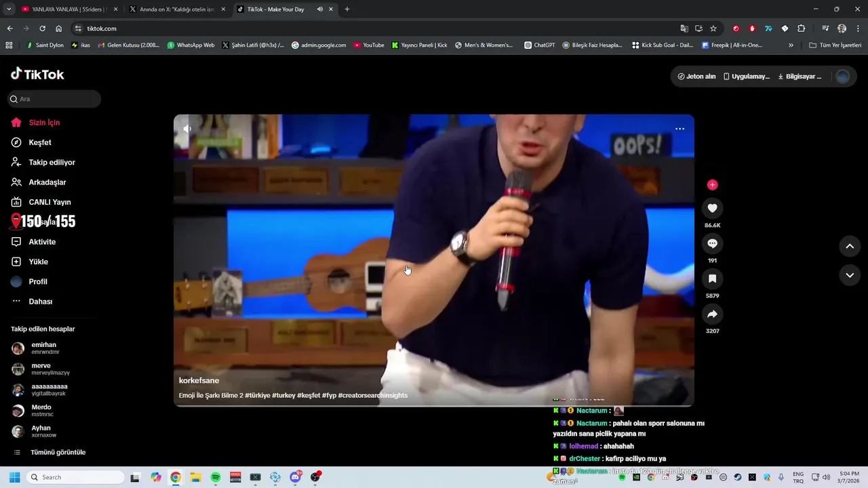Open the YouTube bookmark

369,45
